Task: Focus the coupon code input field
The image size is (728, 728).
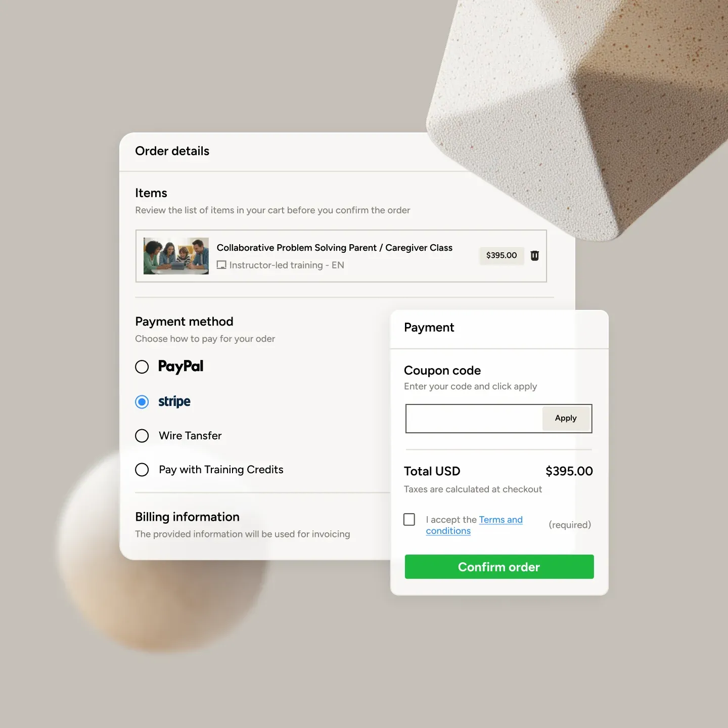Action: [x=474, y=419]
